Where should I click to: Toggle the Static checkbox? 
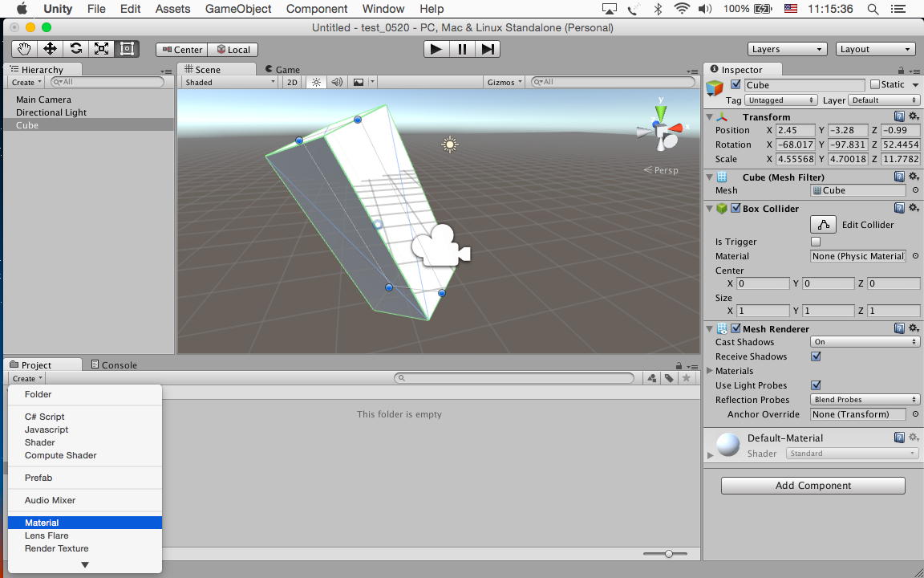click(x=875, y=84)
